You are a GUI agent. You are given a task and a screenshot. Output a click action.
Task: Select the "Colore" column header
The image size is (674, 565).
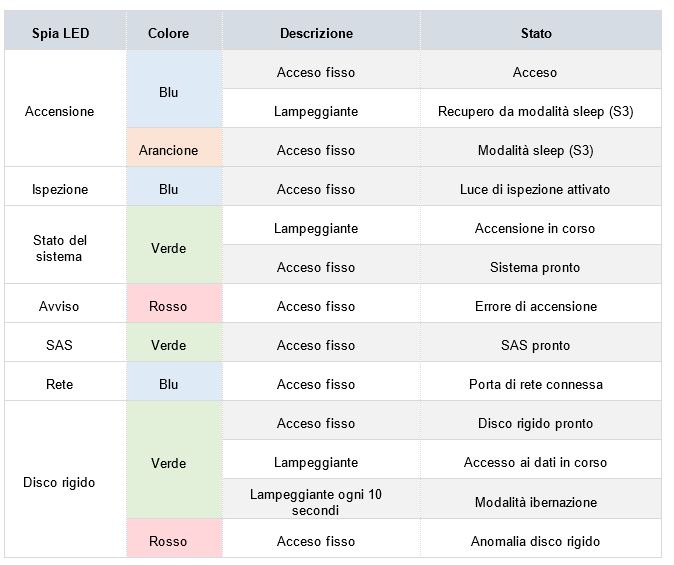pos(168,33)
